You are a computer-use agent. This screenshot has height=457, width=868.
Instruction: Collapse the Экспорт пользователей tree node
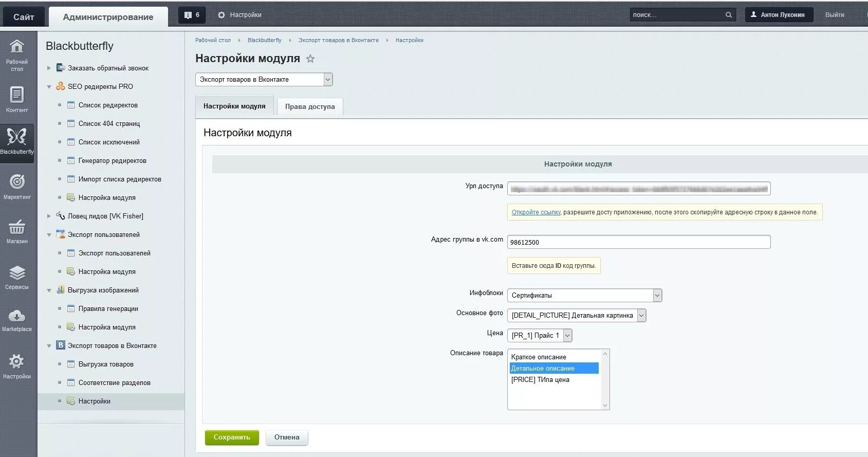click(49, 234)
